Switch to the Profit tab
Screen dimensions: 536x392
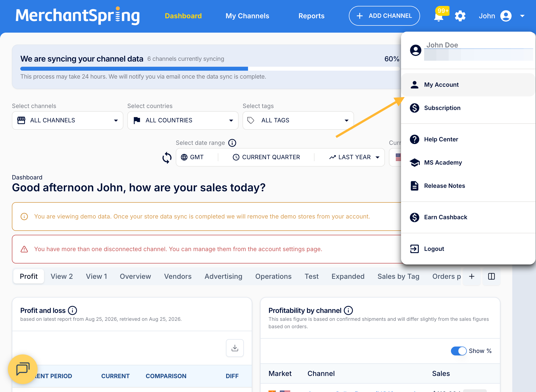tap(29, 276)
